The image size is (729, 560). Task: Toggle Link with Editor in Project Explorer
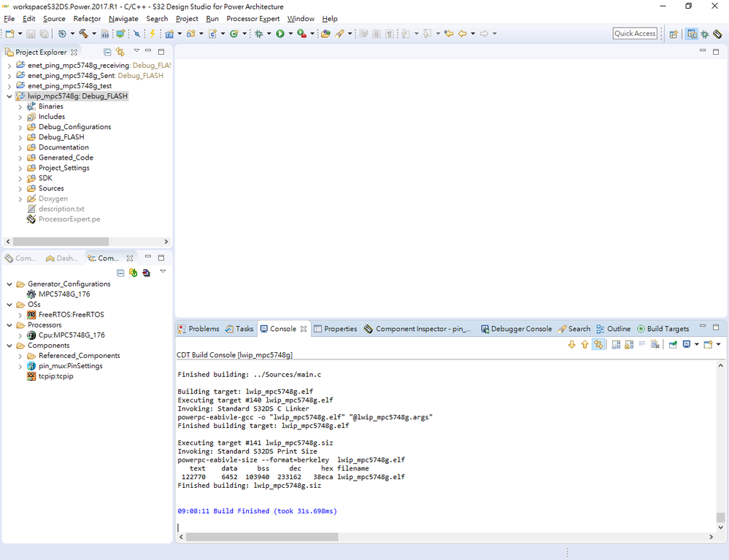click(120, 52)
